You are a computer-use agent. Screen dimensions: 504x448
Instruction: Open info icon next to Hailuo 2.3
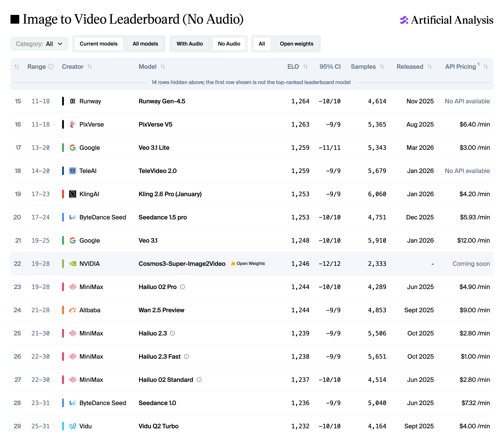[173, 333]
